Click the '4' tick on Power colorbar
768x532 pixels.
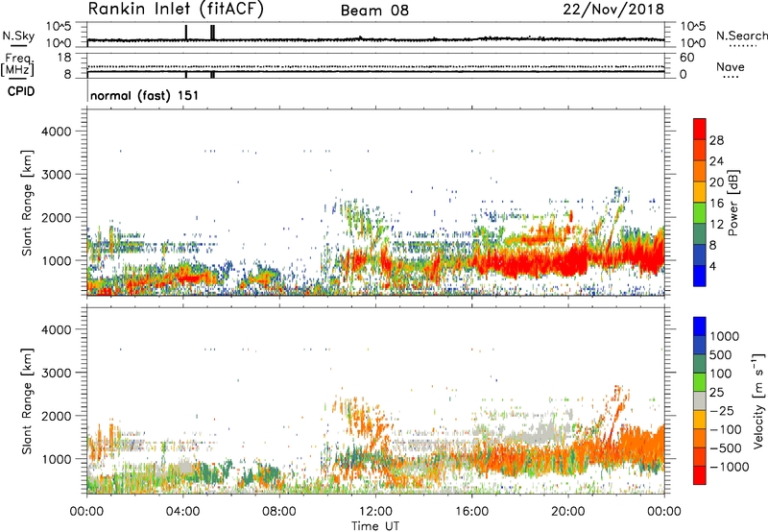point(713,267)
